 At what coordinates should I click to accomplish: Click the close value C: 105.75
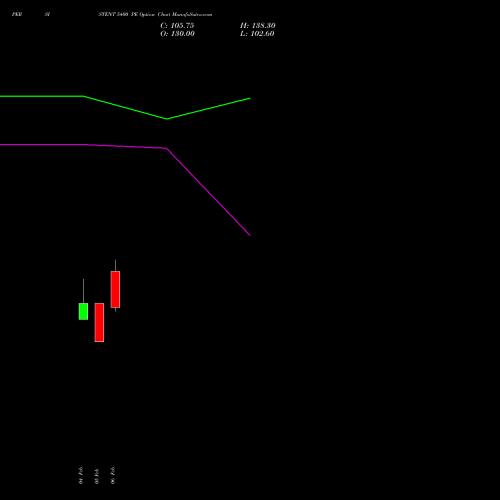pyautogui.click(x=177, y=26)
